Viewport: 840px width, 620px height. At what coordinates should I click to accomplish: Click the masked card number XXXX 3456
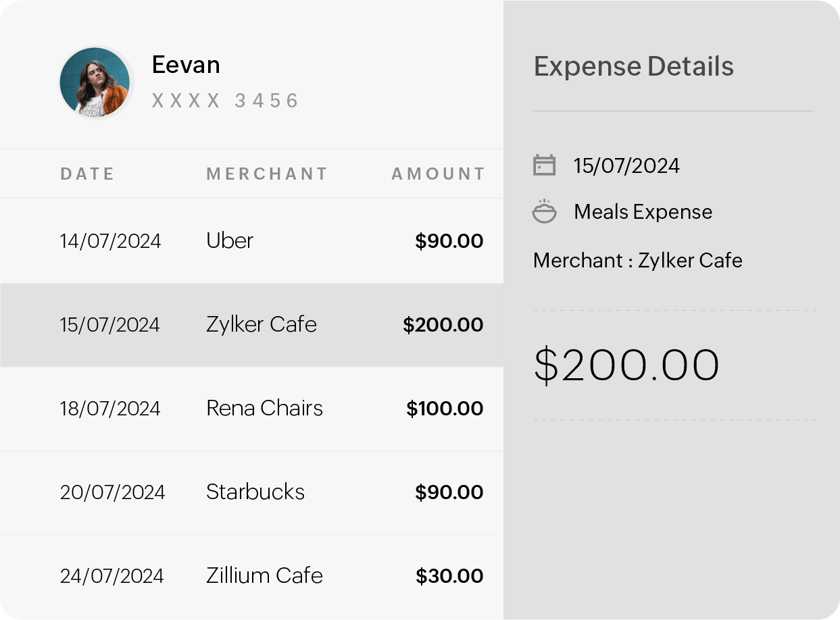225,100
